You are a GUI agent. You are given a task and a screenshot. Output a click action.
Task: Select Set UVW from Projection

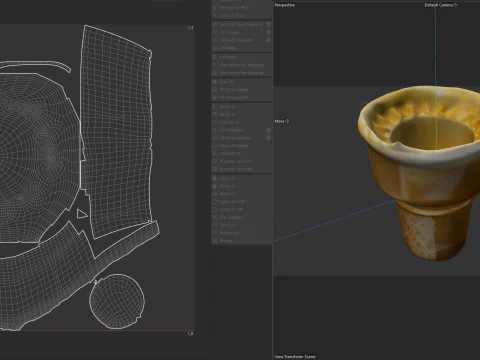(x=239, y=25)
